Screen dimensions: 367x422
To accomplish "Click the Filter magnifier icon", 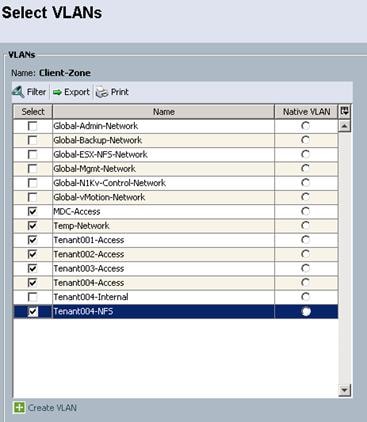I will point(18,92).
